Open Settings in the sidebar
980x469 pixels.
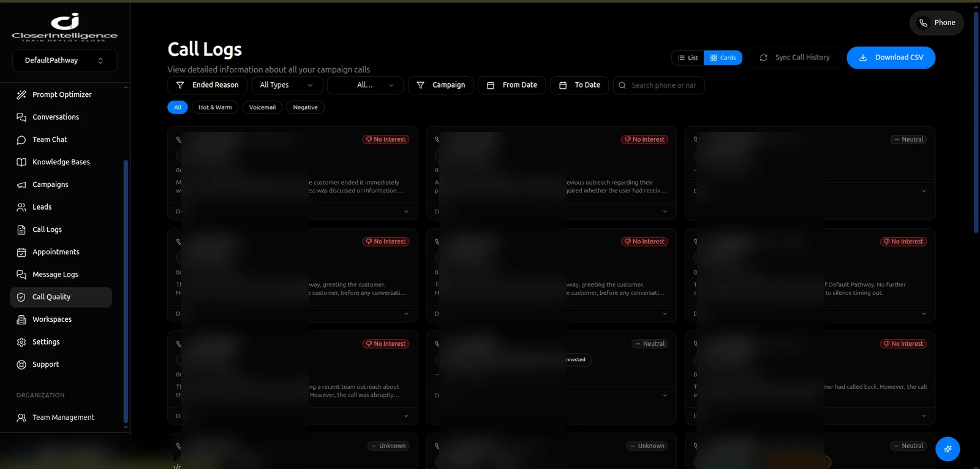61,342
